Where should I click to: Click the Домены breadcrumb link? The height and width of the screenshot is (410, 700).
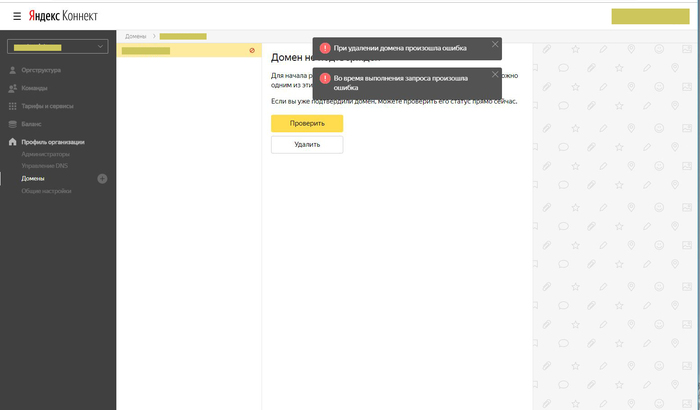(135, 36)
